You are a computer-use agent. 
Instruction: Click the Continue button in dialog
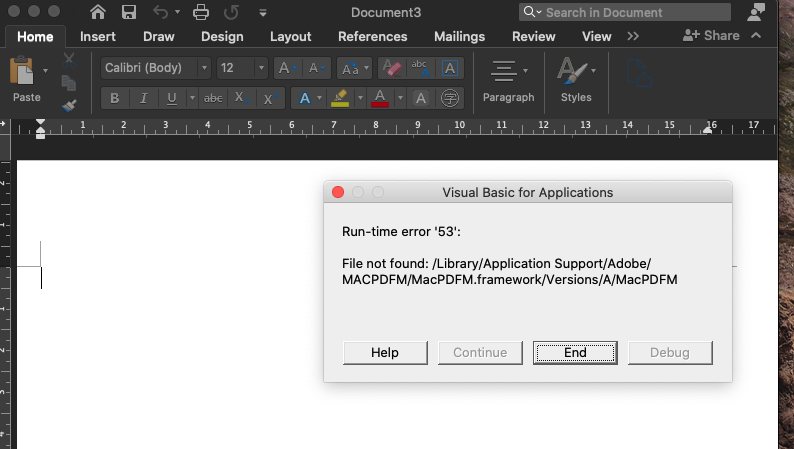[480, 352]
